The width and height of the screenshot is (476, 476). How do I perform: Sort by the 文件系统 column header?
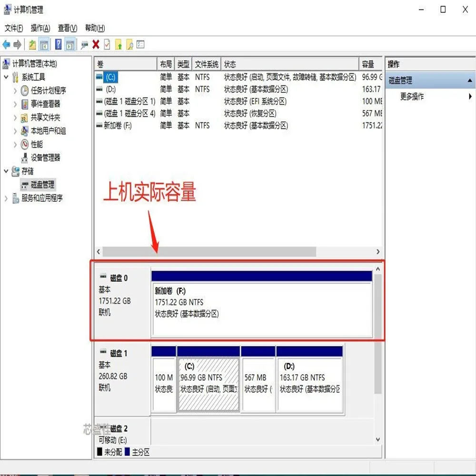(x=207, y=64)
